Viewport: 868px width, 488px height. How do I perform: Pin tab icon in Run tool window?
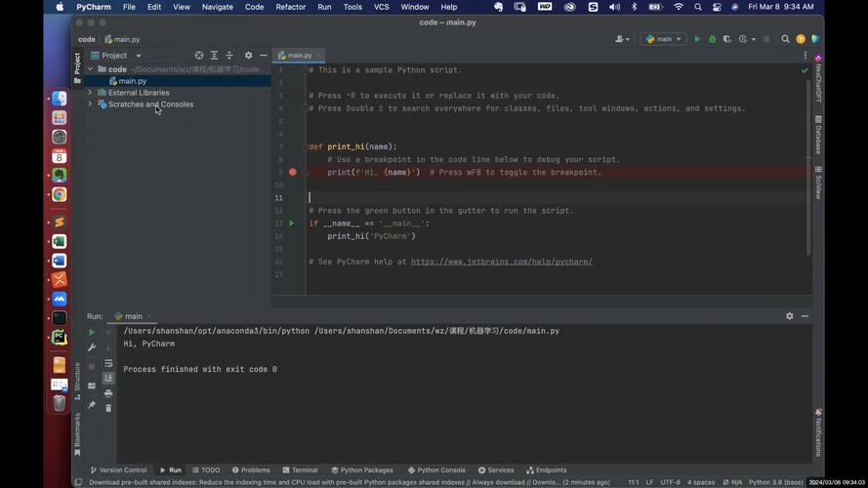92,405
